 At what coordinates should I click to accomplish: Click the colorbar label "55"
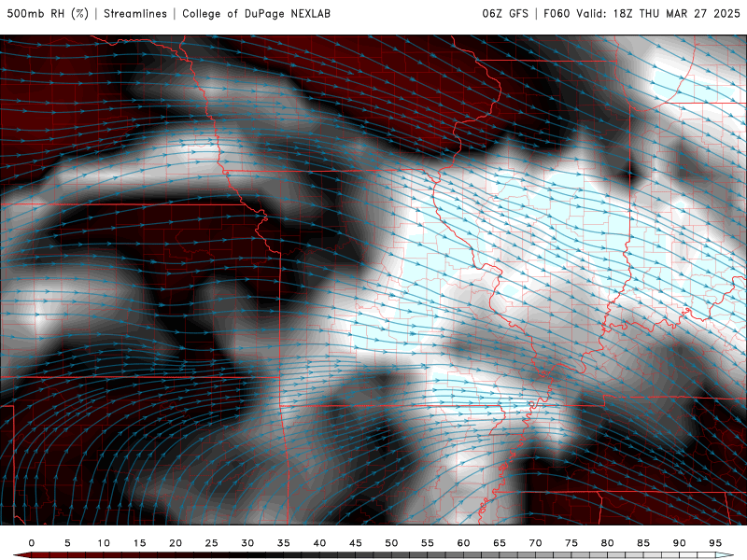428,543
